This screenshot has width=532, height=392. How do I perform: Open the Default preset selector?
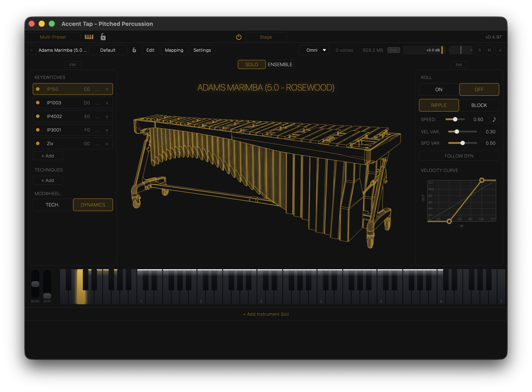click(108, 50)
